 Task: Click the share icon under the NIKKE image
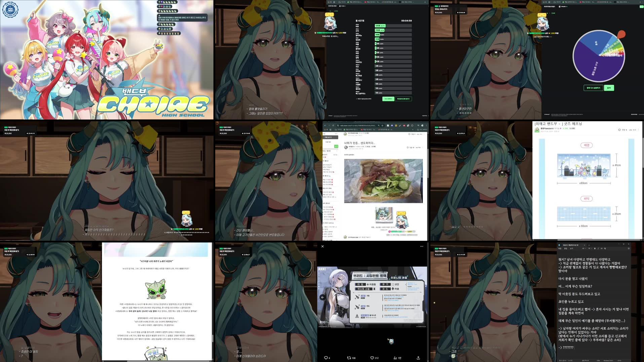click(418, 358)
